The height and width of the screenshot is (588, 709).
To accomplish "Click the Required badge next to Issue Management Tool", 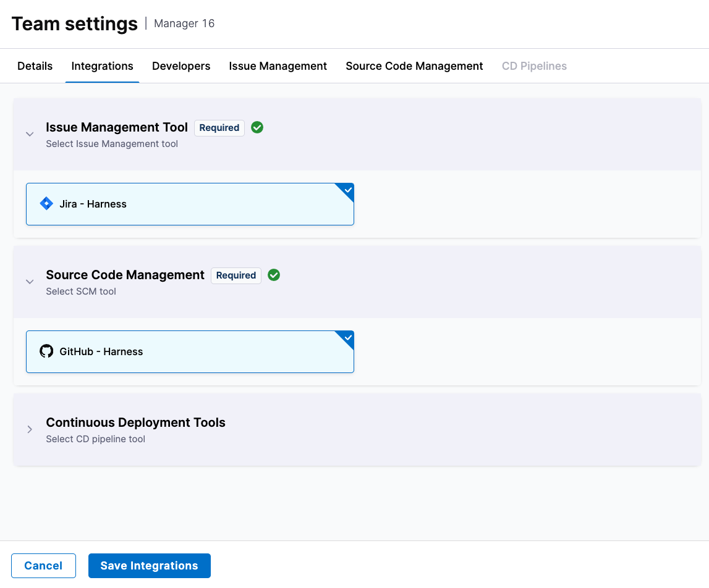I will click(219, 128).
